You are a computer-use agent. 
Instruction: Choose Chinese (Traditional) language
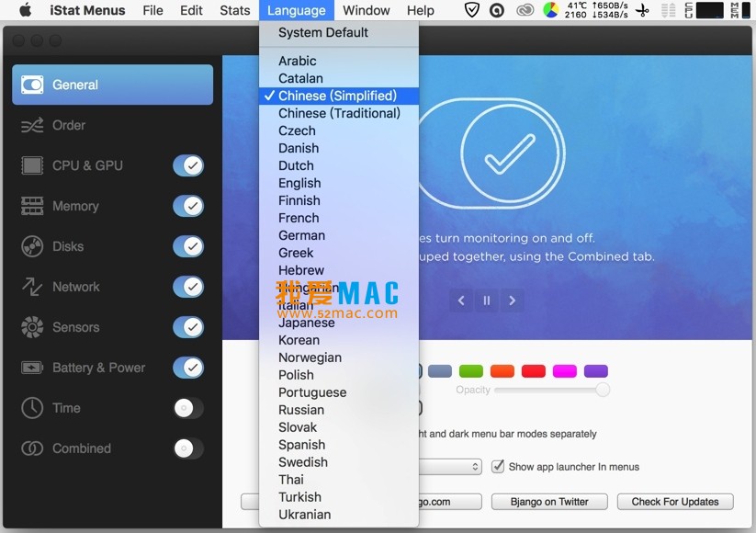coord(339,113)
